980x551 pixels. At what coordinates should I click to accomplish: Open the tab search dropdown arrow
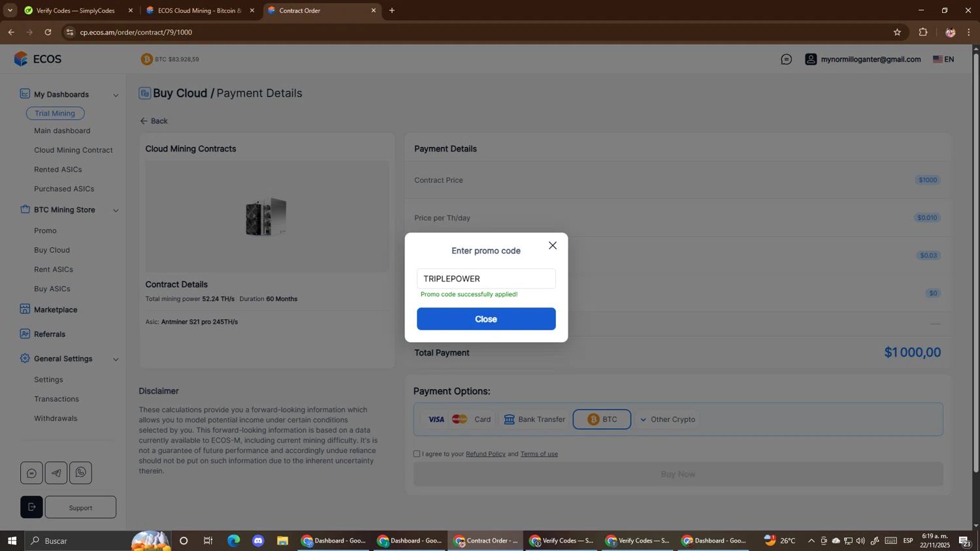click(10, 10)
